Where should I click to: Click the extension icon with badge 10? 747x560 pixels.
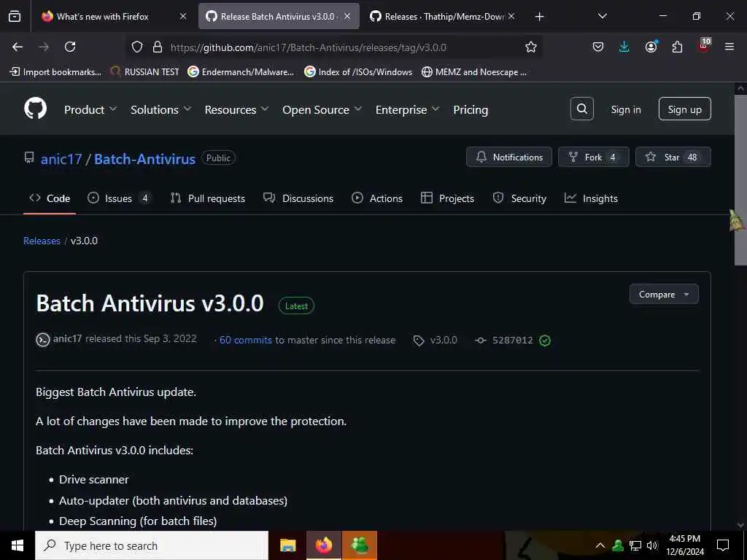(704, 46)
